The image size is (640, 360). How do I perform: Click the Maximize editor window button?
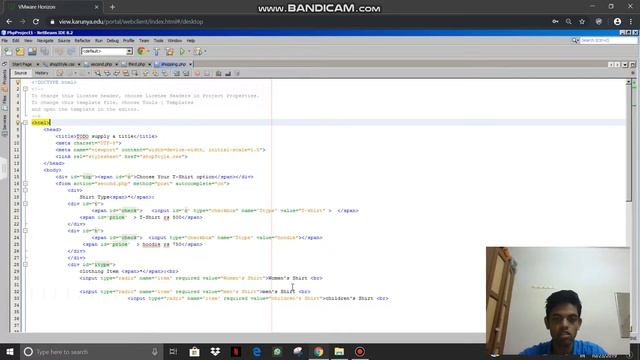[632, 64]
